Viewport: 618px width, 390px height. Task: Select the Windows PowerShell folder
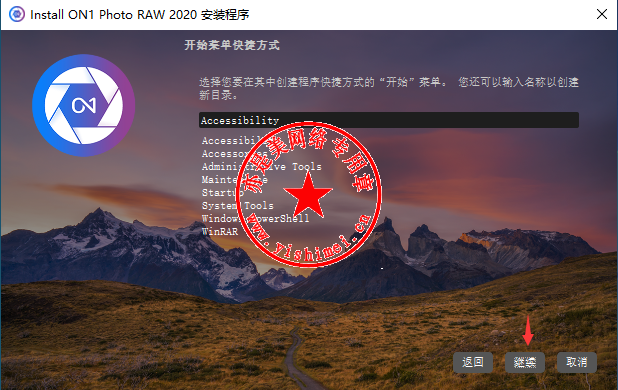click(255, 218)
